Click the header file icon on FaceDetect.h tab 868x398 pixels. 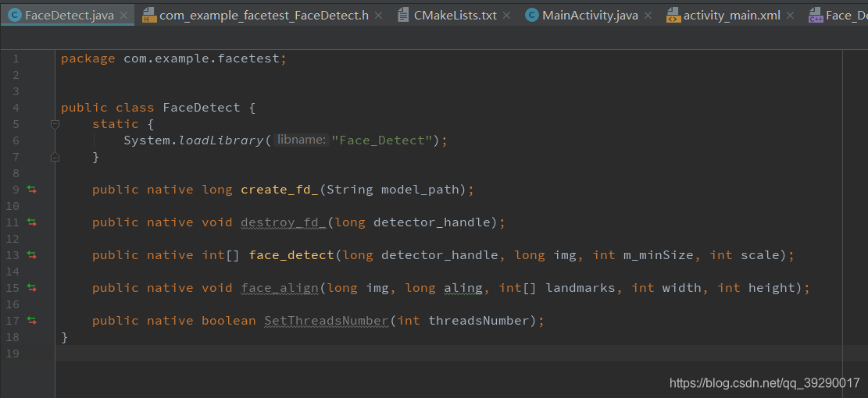point(149,16)
